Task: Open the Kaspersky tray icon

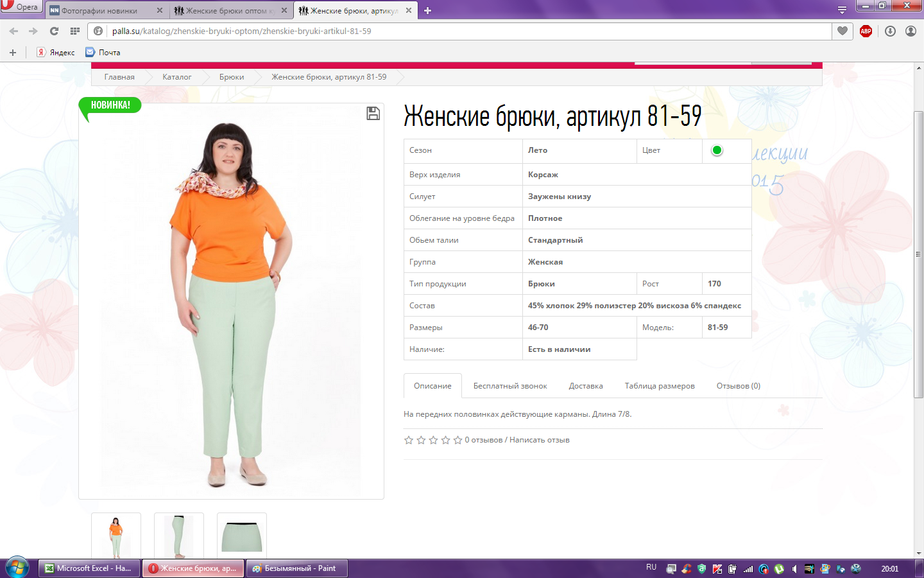Action: pyautogui.click(x=717, y=568)
